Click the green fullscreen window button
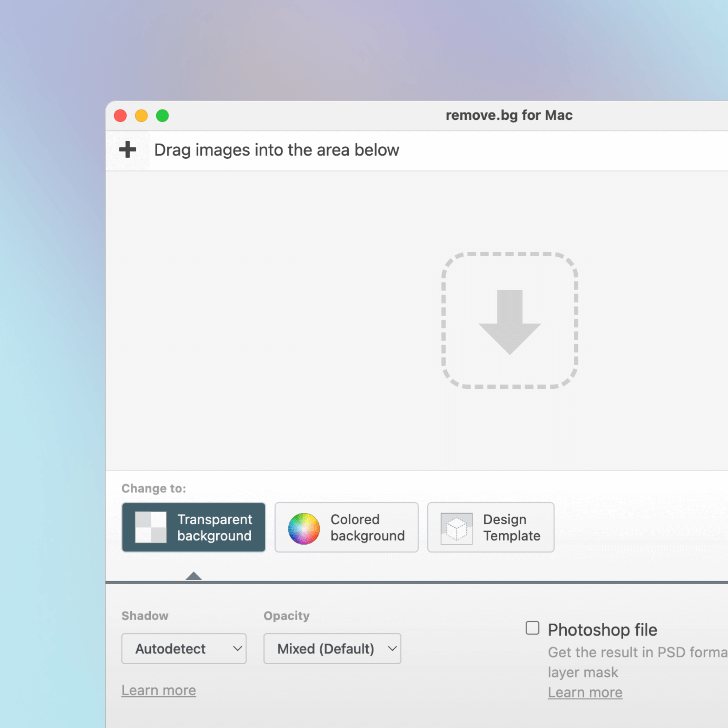This screenshot has height=728, width=728. point(162,115)
